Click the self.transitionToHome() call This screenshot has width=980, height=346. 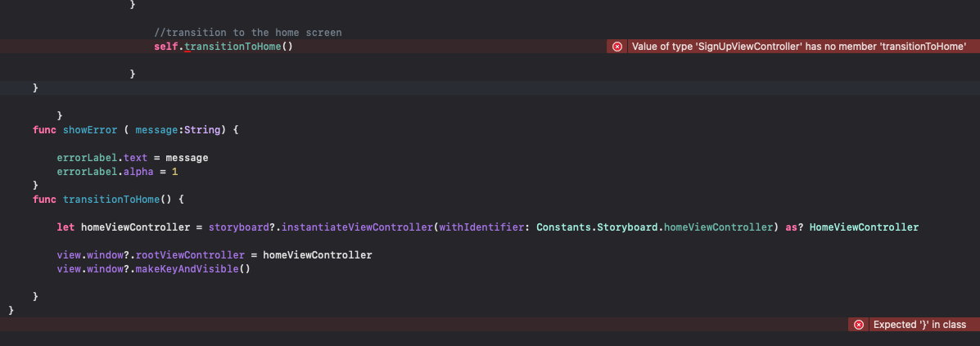click(x=224, y=47)
